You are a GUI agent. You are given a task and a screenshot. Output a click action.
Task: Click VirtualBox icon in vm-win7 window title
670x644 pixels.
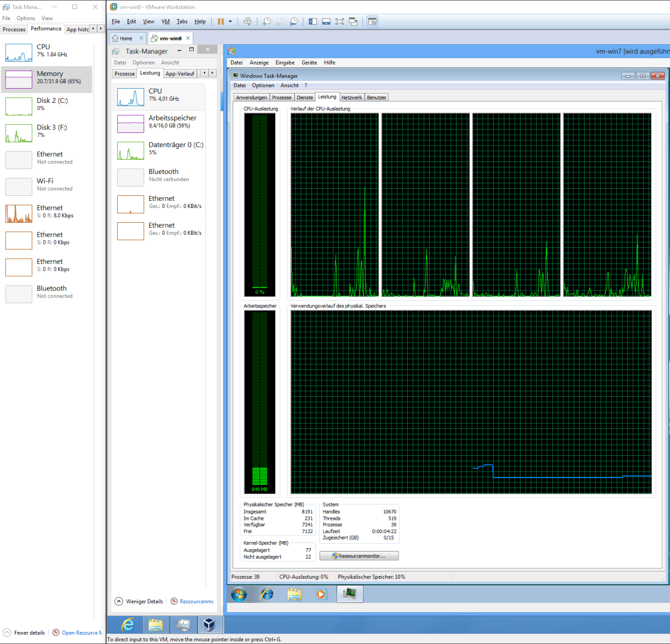pos(232,51)
